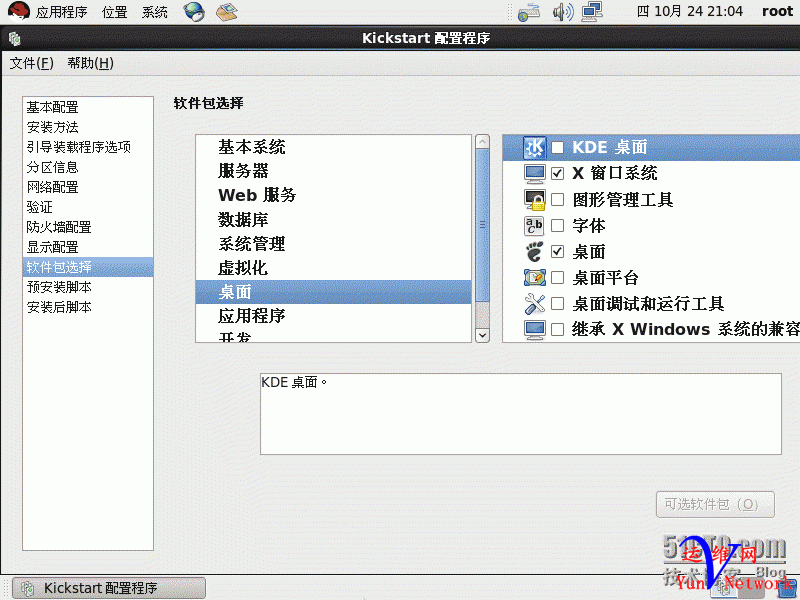
Task: Open the mail launcher icon in top panel
Action: point(227,11)
